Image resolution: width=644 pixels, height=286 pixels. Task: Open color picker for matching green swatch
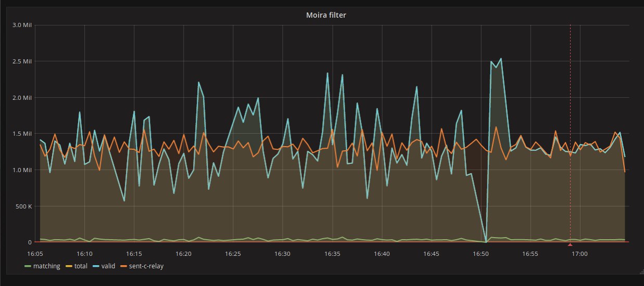point(28,266)
